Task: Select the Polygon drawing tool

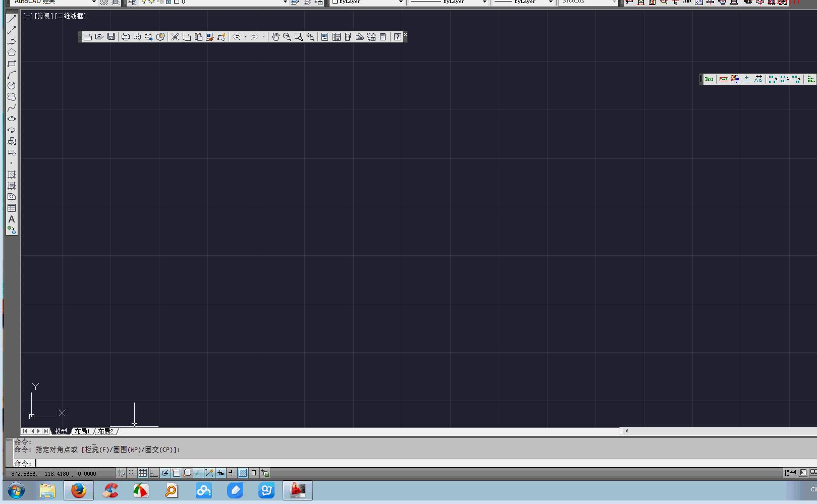Action: pos(12,52)
